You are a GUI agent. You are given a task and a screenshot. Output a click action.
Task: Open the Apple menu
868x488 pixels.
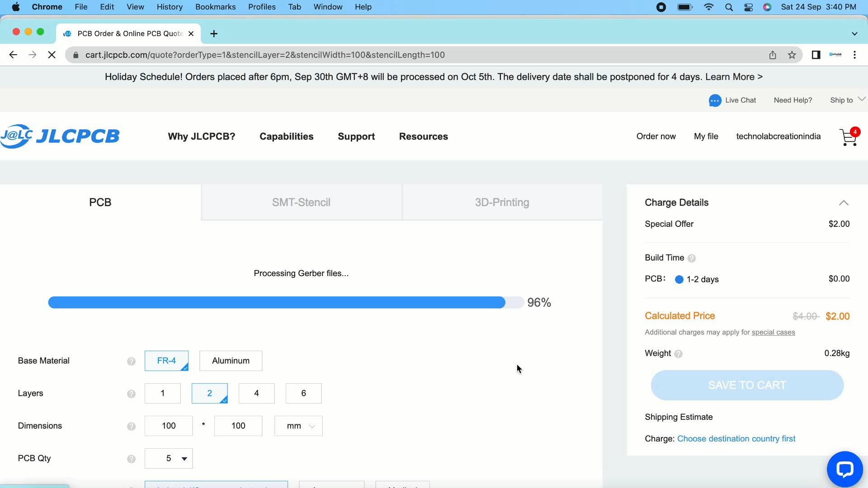coord(15,7)
